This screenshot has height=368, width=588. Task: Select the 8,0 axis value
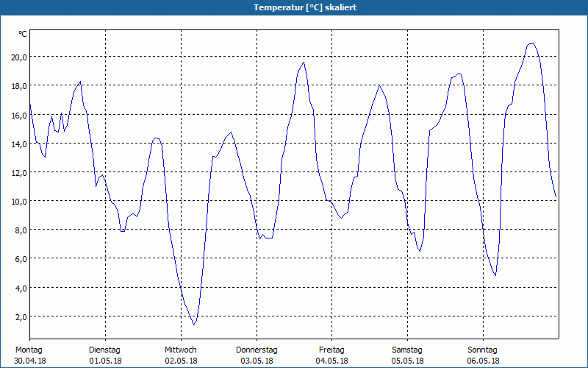21,230
